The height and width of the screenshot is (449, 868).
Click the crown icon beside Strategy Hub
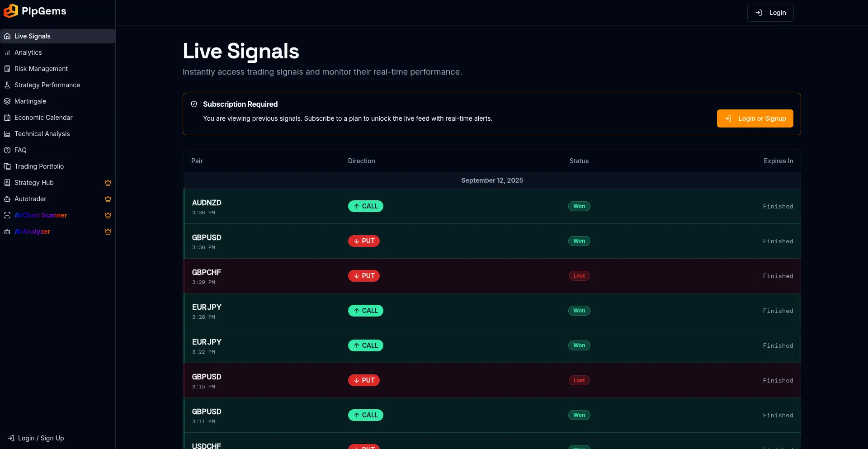108,183
